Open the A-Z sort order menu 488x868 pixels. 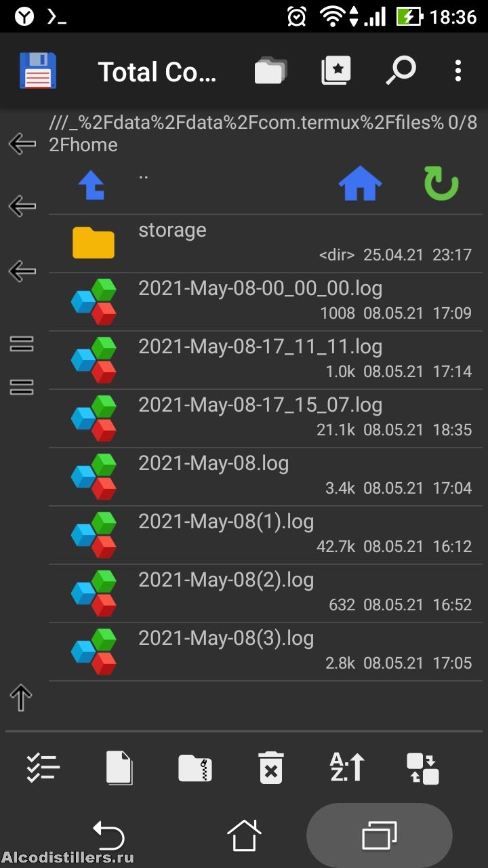click(347, 768)
